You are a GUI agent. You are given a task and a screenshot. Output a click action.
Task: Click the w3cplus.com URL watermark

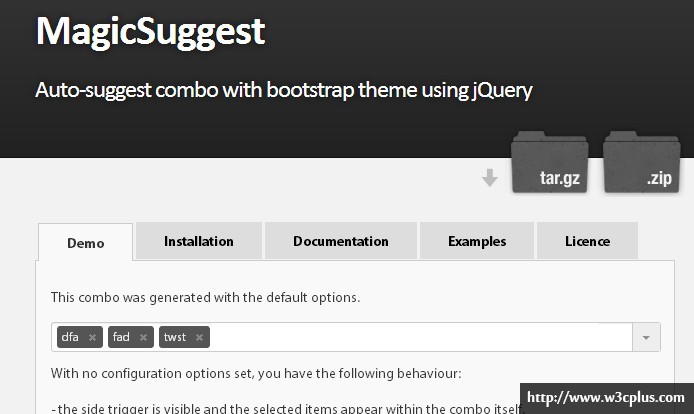click(606, 398)
